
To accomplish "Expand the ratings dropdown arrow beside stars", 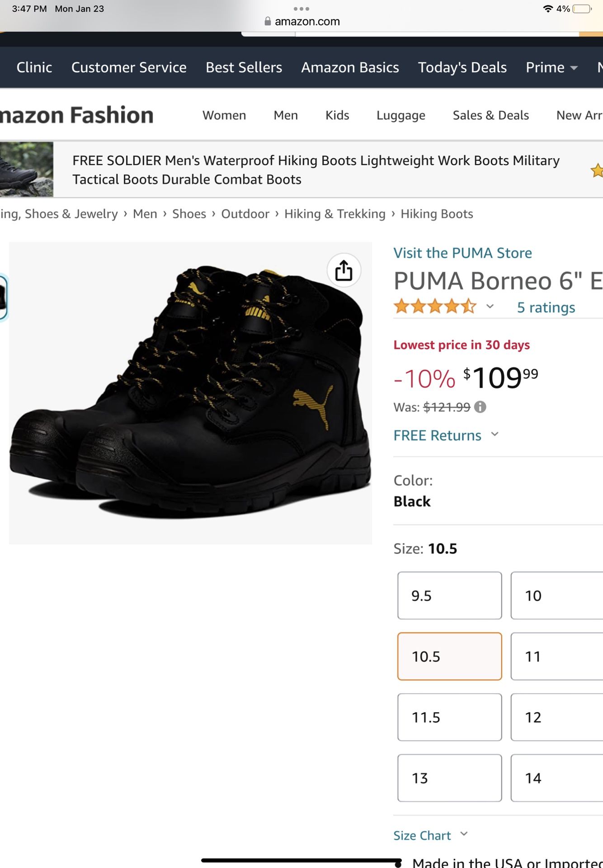I will point(490,307).
